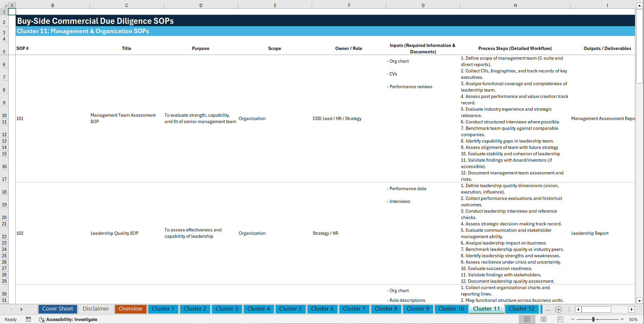Switch to Cluster 1 sheet
The image size is (644, 324).
coord(163,309)
